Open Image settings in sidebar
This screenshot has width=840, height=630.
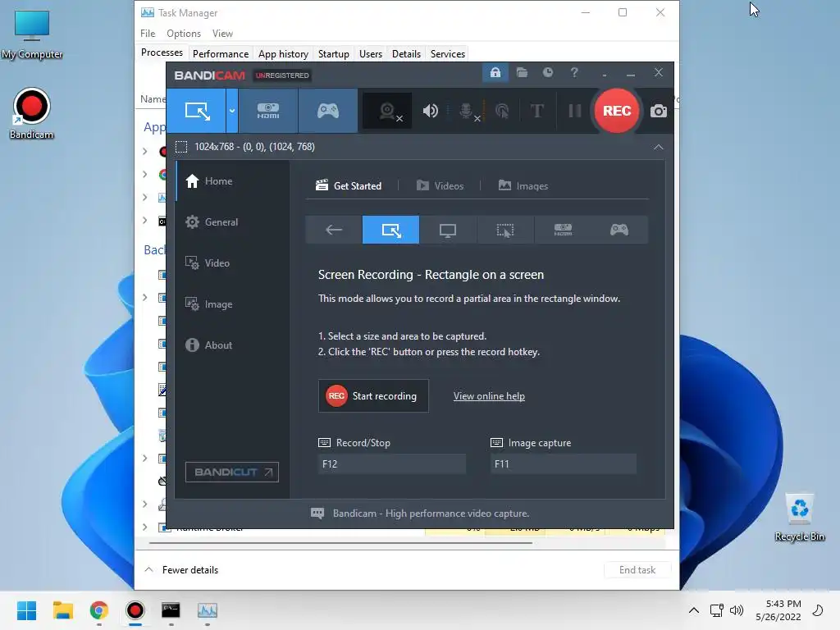point(232,304)
